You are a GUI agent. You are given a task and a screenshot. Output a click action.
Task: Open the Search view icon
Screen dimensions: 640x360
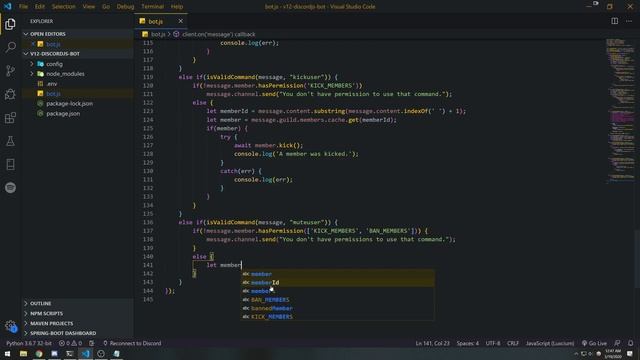click(x=10, y=47)
